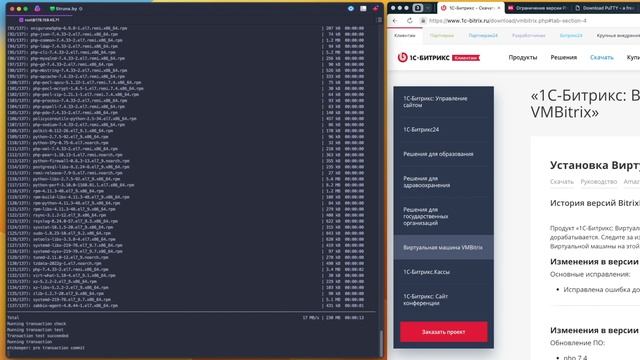Click the white panel icon in terminal title bar
This screenshot has height=360, width=640.
363,8
